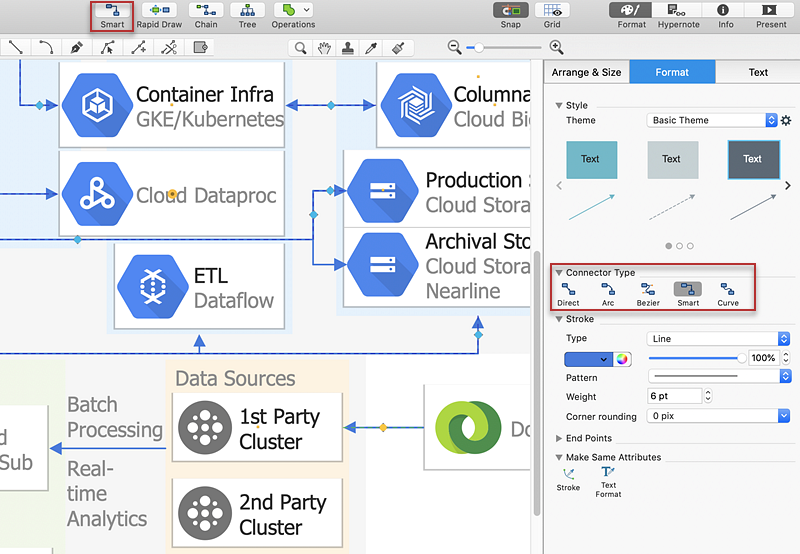Select the shape crop tool

pyautogui.click(x=200, y=48)
